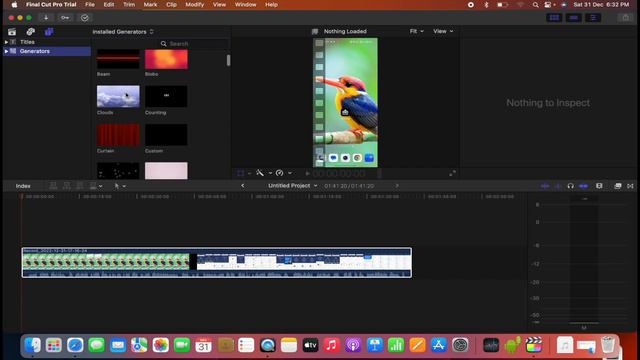The image size is (640, 360).
Task: Click the insert clip edit icon
Action: point(67,186)
